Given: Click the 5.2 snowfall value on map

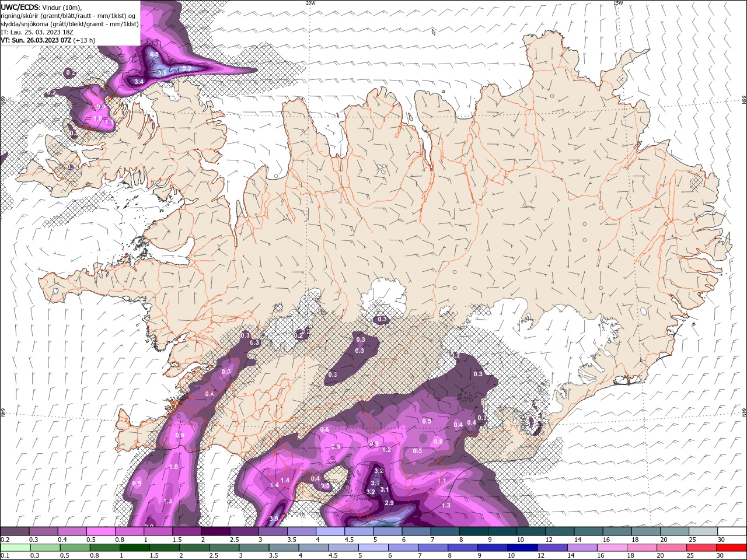Looking at the screenshot, I should coord(187,68).
